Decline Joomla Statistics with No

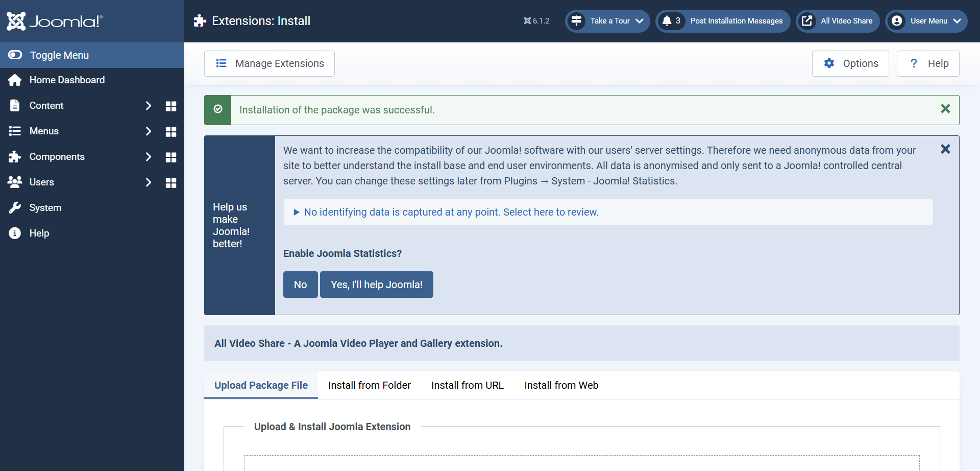pyautogui.click(x=301, y=285)
